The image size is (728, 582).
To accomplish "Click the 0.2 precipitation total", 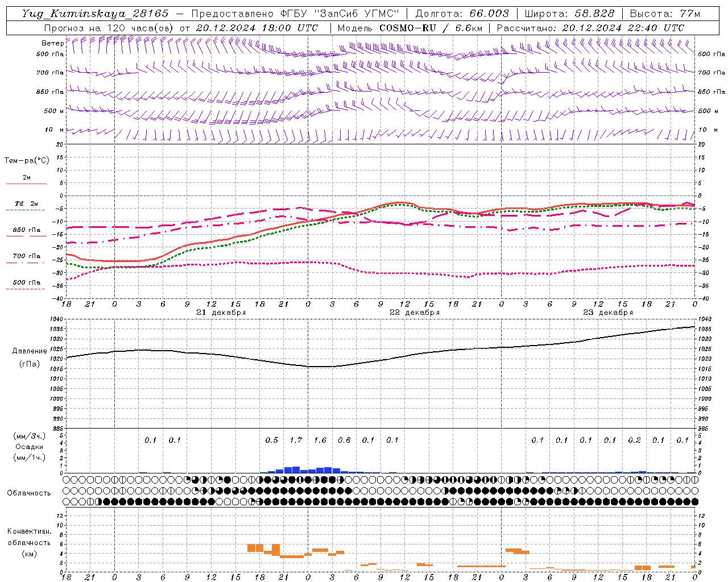I will [x=634, y=440].
